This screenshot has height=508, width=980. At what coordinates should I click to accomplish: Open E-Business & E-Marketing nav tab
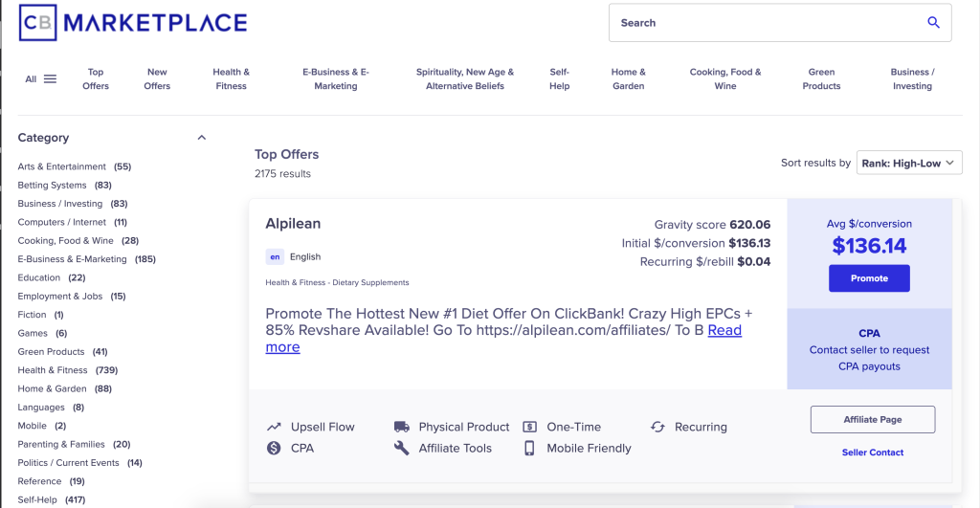click(336, 78)
